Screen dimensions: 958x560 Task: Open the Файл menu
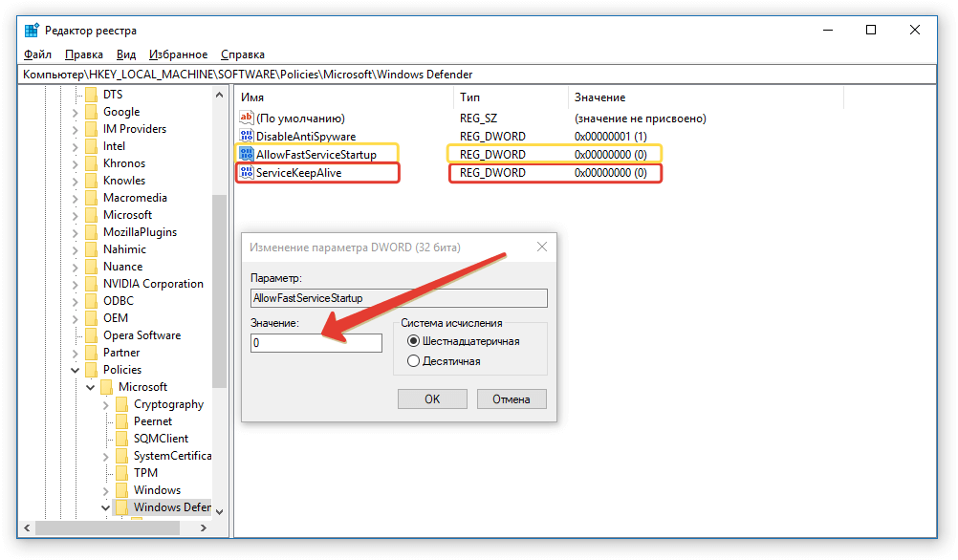[x=37, y=54]
